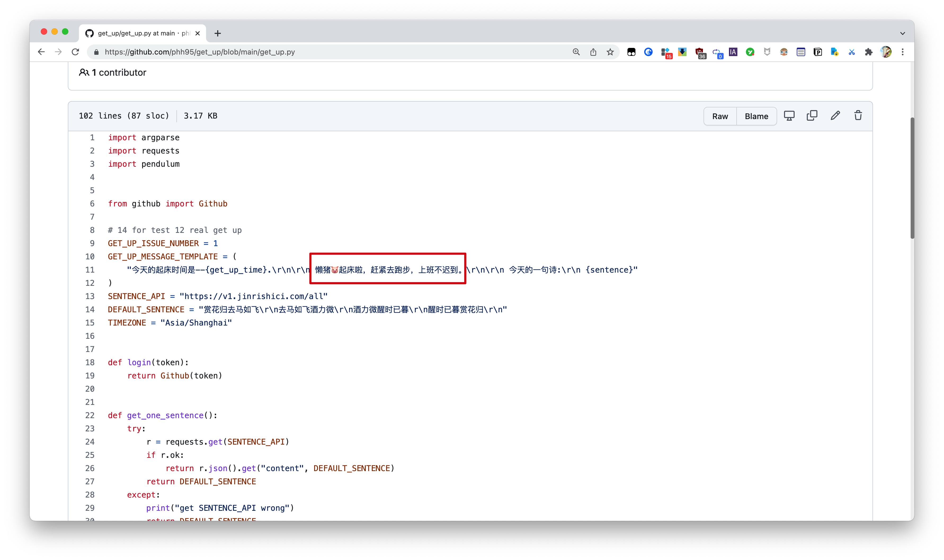
Task: Open a new browser tab
Action: [217, 33]
